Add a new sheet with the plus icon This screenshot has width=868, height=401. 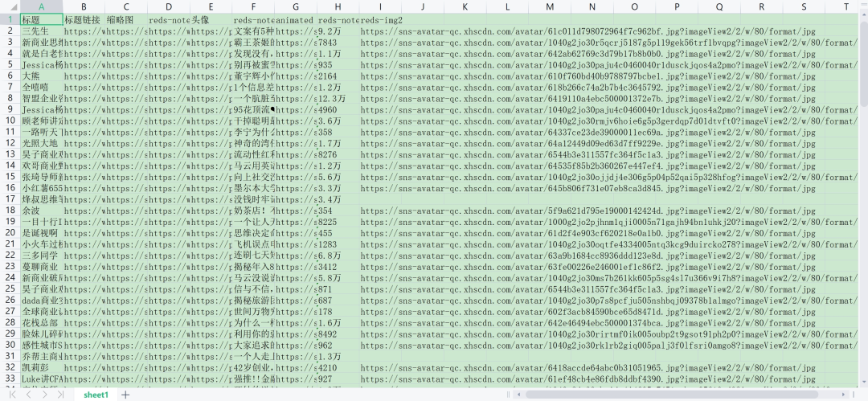[x=125, y=395]
